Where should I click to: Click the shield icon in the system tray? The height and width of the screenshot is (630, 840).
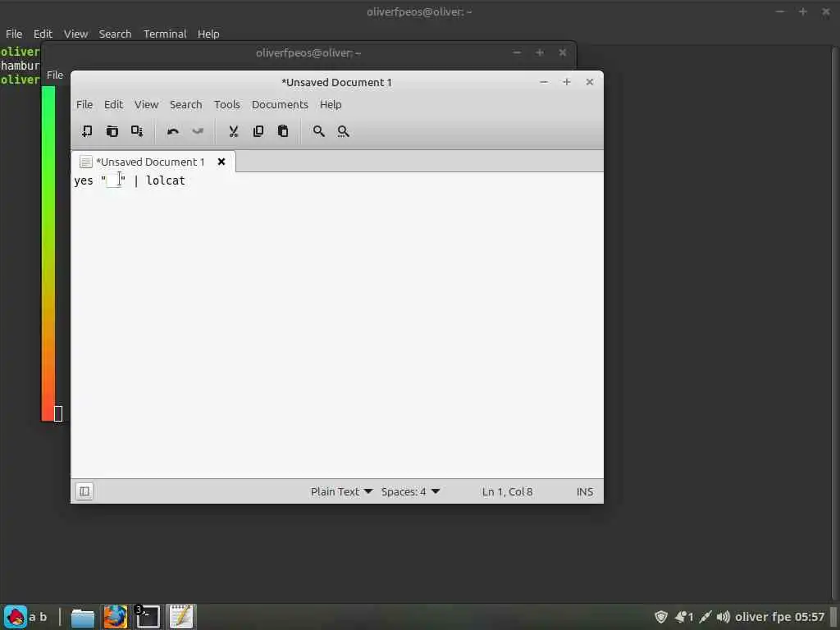click(x=661, y=617)
